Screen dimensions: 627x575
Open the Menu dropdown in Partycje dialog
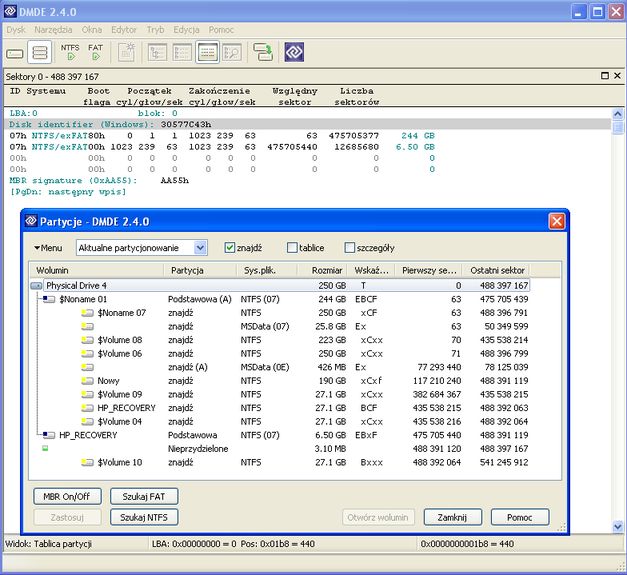tap(48, 248)
